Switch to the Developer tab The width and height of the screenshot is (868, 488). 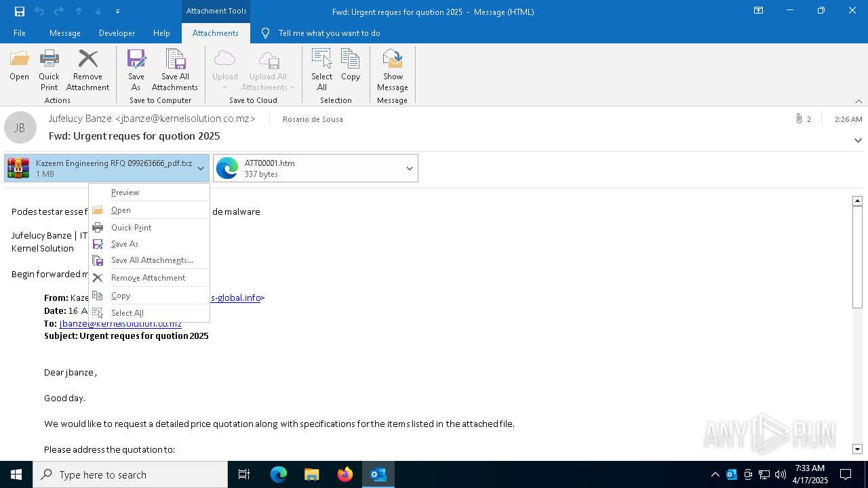point(117,33)
